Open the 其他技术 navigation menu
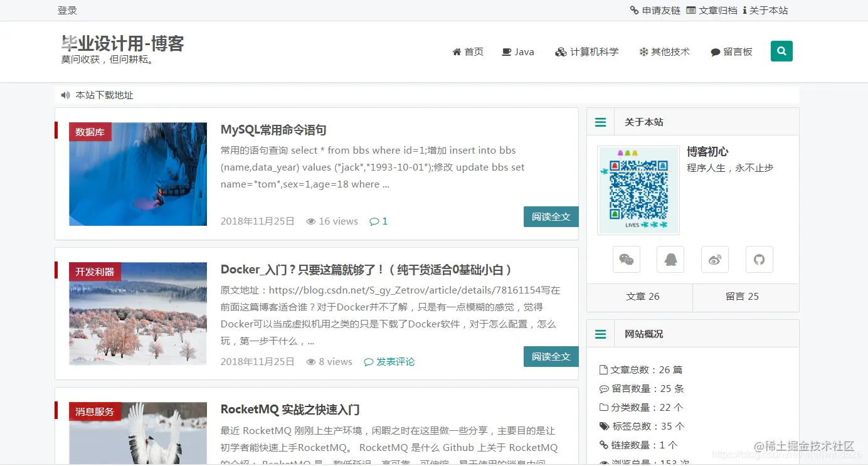The height and width of the screenshot is (466, 868). (x=664, y=52)
